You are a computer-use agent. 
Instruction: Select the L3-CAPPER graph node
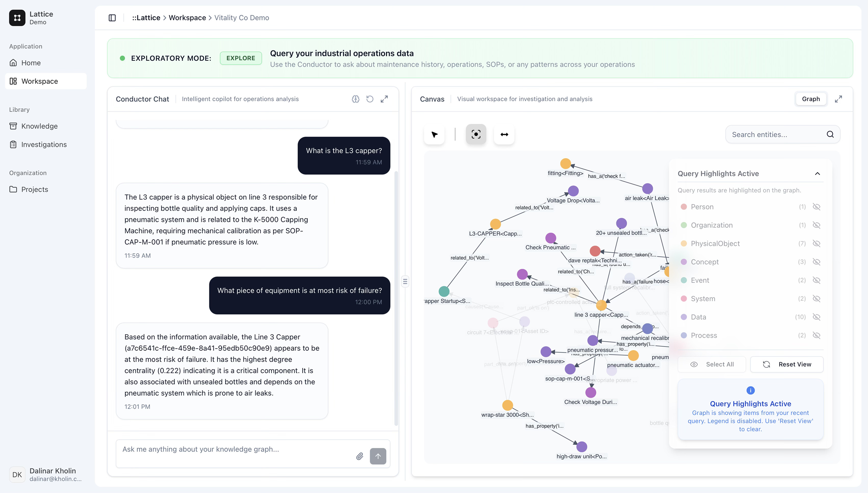click(495, 224)
